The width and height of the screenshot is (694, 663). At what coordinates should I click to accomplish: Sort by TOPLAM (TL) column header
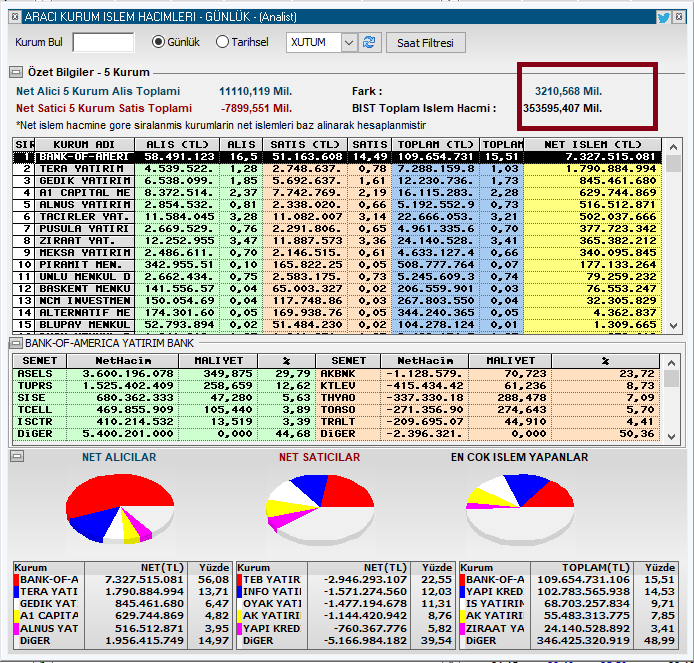436,145
